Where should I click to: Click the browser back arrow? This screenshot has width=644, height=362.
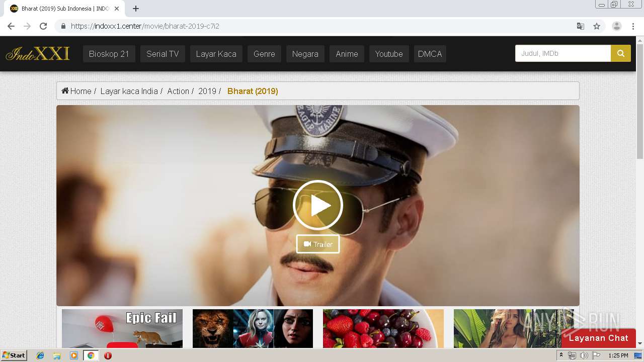point(11,26)
